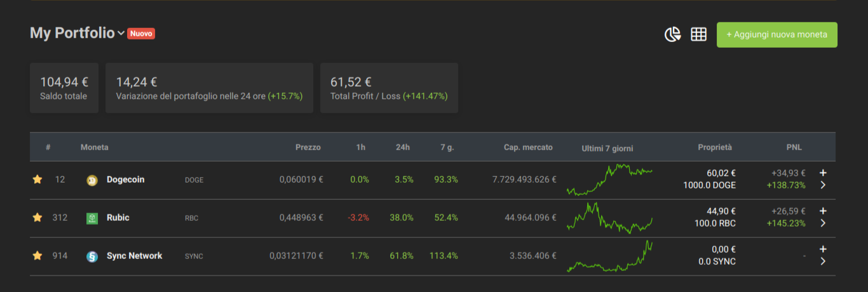868x292 pixels.
Task: Sort the table by Prezzo column
Action: click(308, 147)
